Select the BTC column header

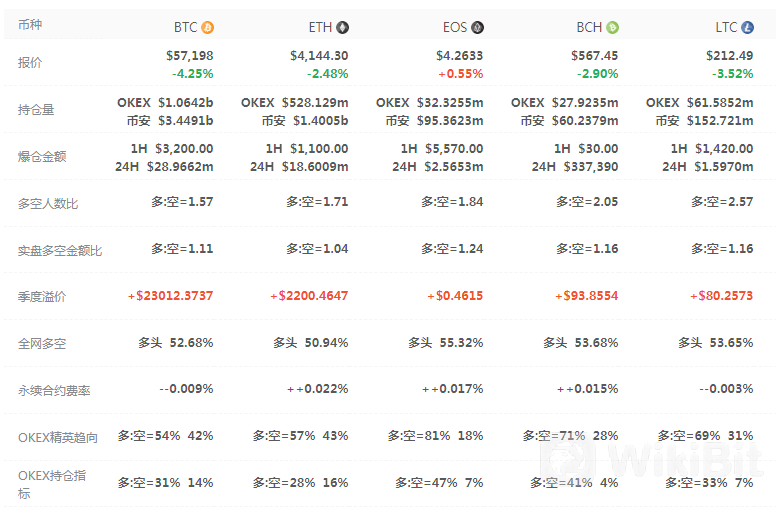click(x=186, y=28)
